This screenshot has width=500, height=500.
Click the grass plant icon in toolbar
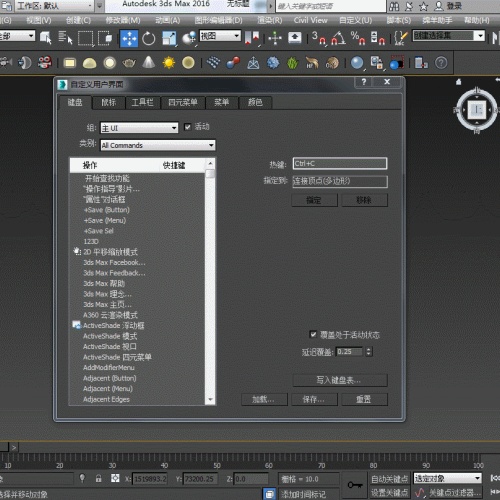point(292,63)
